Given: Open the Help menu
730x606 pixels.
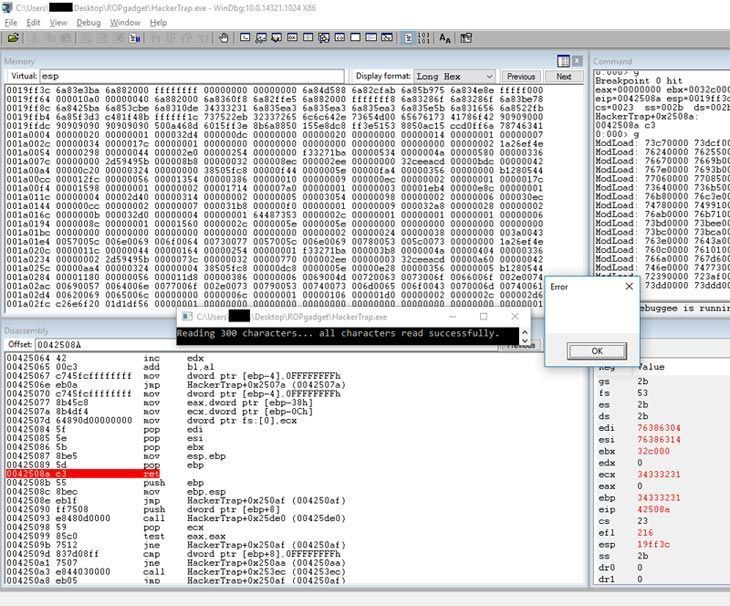Looking at the screenshot, I should [158, 22].
